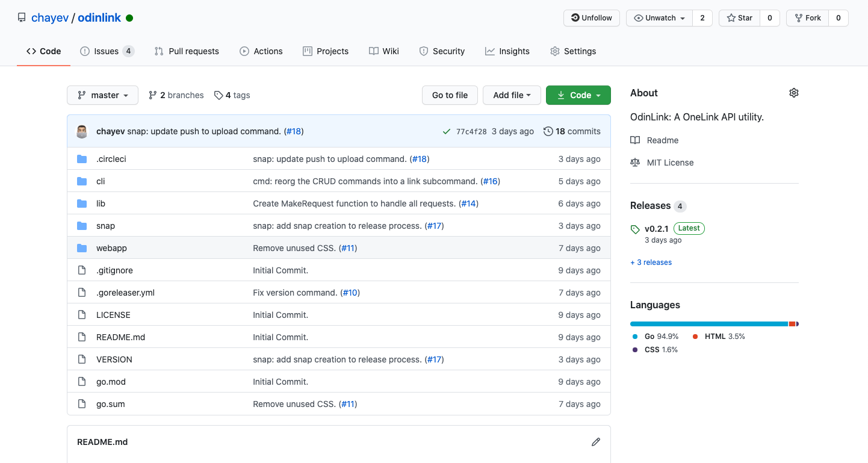Expand the green Code download dropdown
The height and width of the screenshot is (463, 868).
click(578, 95)
